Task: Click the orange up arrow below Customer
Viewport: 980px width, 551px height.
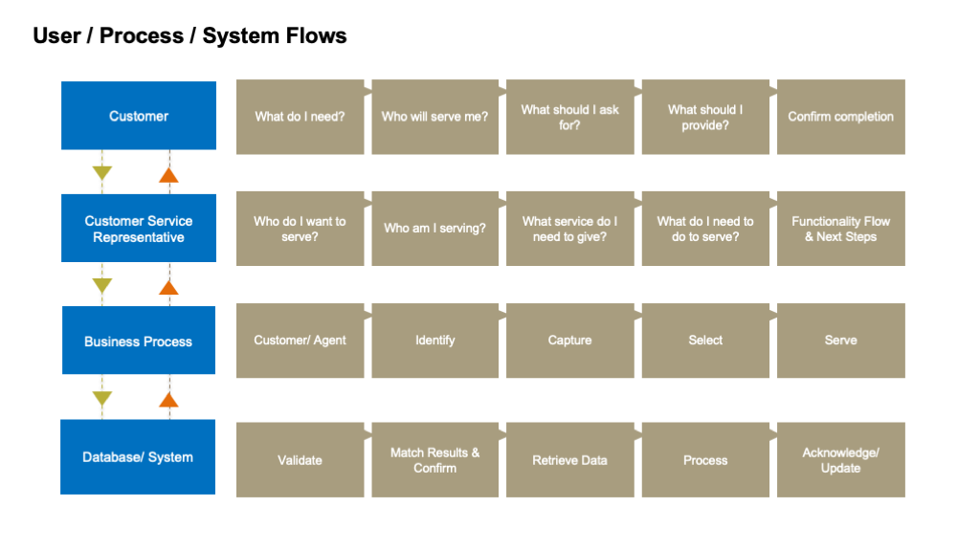Action: [169, 174]
